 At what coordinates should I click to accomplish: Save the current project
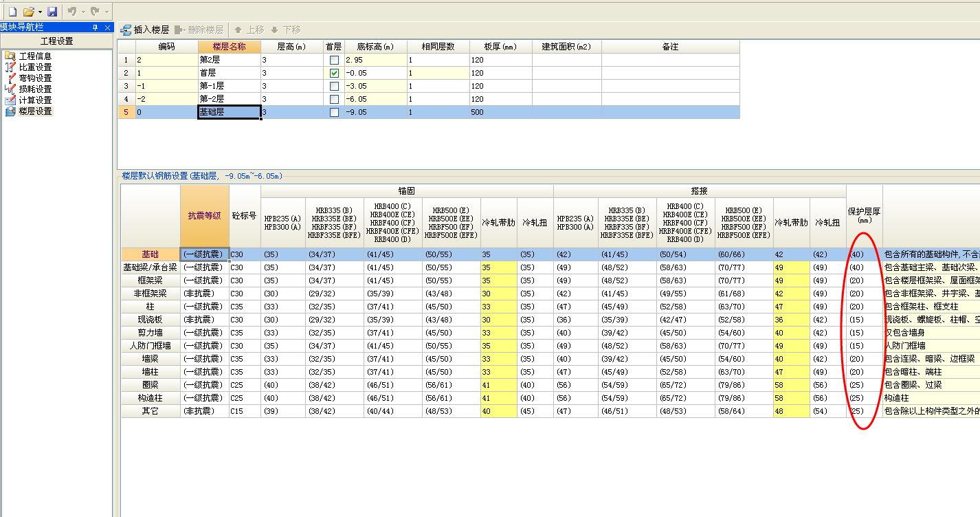click(x=52, y=12)
